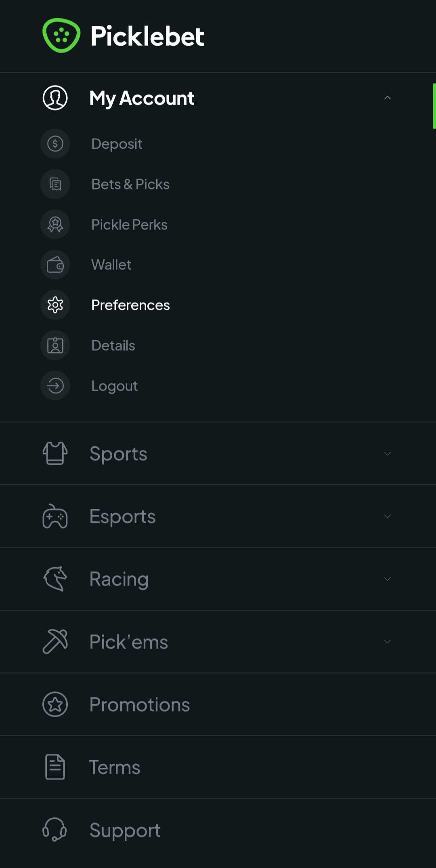This screenshot has width=436, height=868.
Task: Click the Racing horse head icon
Action: (55, 579)
